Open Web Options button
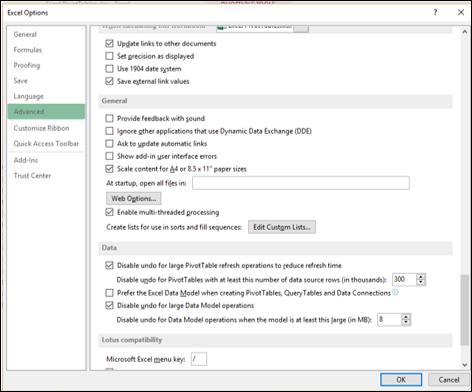 point(134,198)
